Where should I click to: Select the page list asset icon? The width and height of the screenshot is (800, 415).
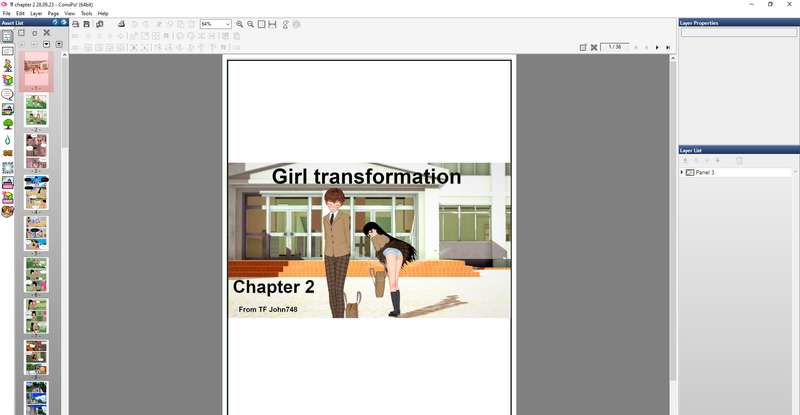click(7, 36)
